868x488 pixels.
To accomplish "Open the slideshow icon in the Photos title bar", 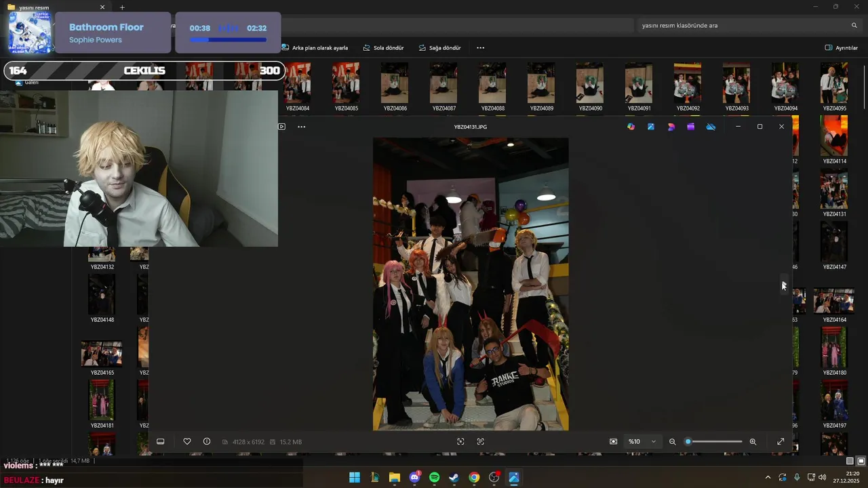I will click(282, 127).
